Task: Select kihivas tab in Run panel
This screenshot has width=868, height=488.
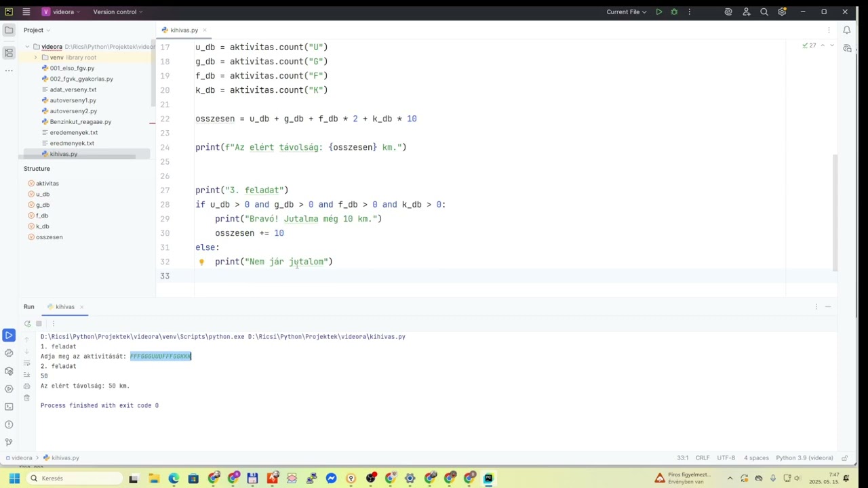Action: pyautogui.click(x=65, y=306)
